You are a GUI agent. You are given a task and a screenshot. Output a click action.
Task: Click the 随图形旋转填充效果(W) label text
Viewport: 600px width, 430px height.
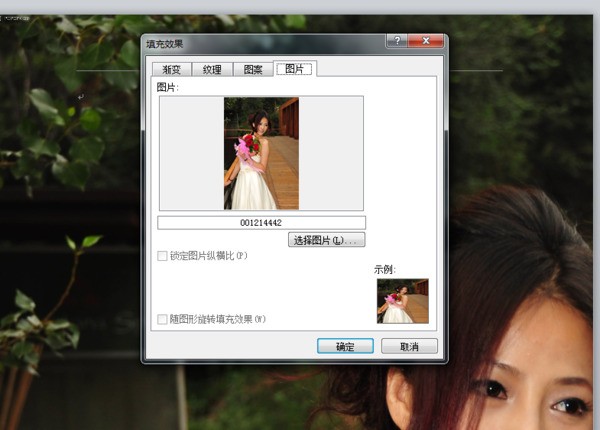(x=218, y=319)
